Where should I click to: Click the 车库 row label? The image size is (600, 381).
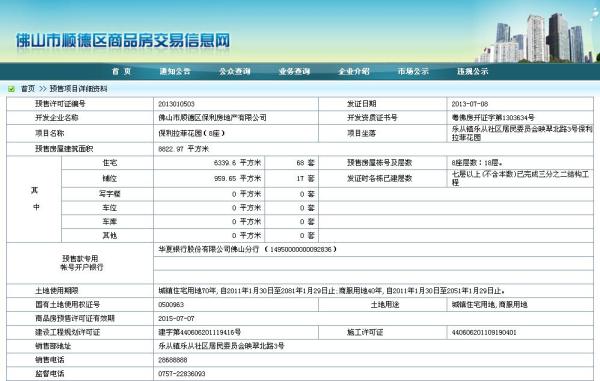click(109, 221)
